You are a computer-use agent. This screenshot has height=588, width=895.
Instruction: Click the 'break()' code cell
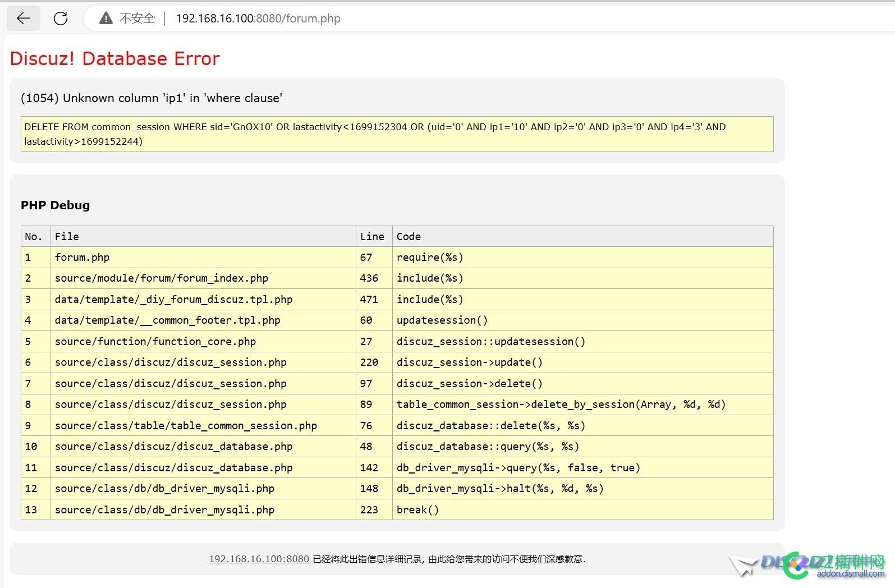[582, 510]
